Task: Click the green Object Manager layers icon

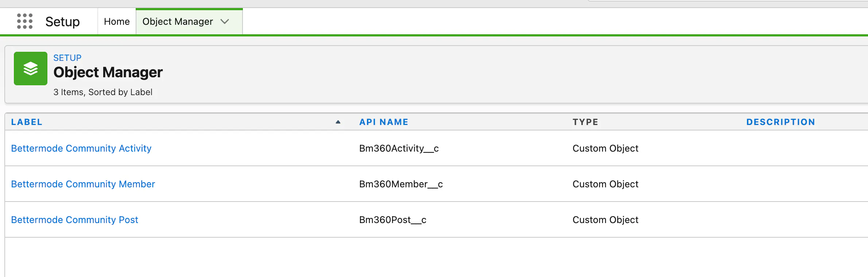Action: [31, 69]
